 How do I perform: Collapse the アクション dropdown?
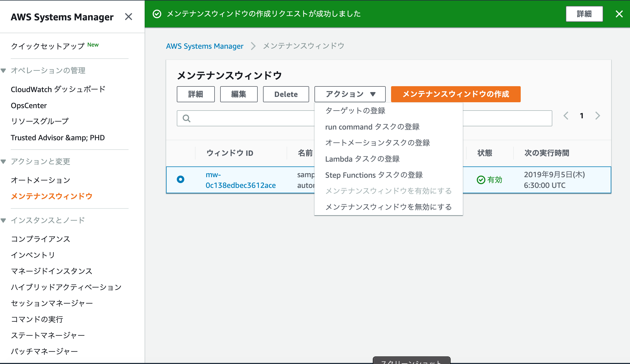(x=350, y=94)
